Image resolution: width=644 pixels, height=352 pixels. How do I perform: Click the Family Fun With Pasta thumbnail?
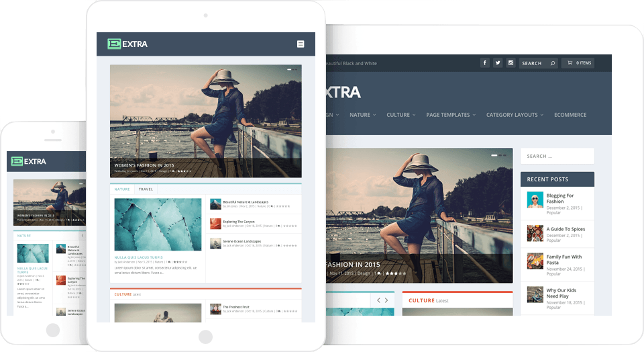(x=535, y=261)
